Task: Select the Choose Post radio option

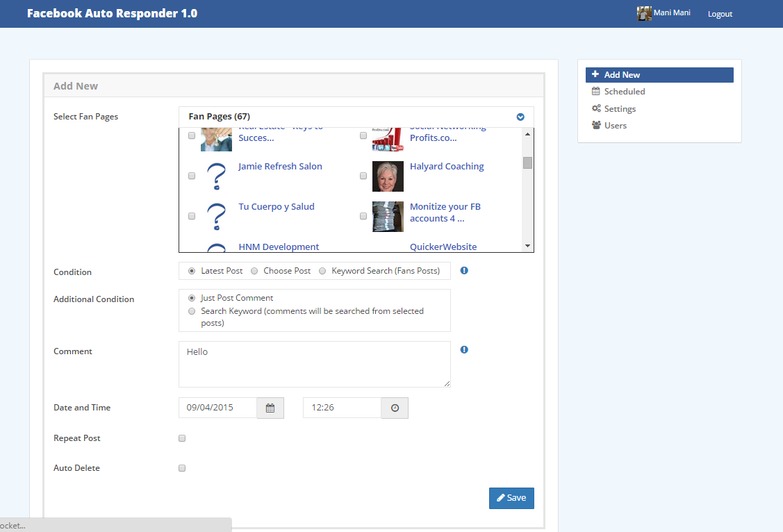Action: tap(254, 271)
